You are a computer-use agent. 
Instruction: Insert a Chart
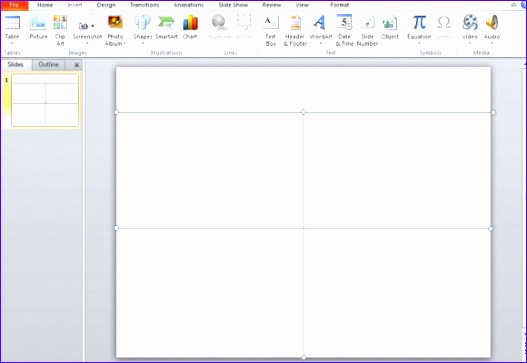pyautogui.click(x=190, y=28)
